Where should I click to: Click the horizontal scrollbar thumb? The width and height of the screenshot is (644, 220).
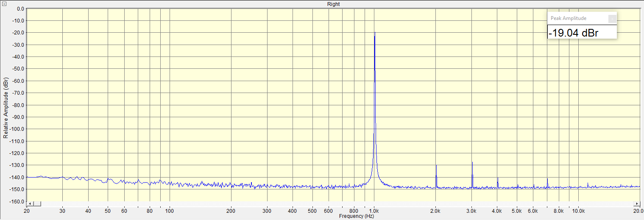[x=37, y=203]
